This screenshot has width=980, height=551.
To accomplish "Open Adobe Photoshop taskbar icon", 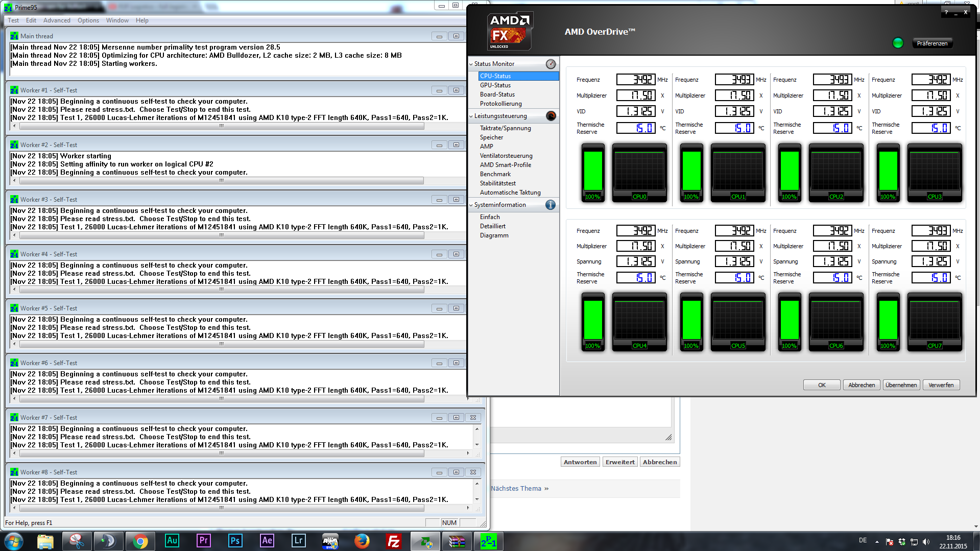I will tap(235, 541).
